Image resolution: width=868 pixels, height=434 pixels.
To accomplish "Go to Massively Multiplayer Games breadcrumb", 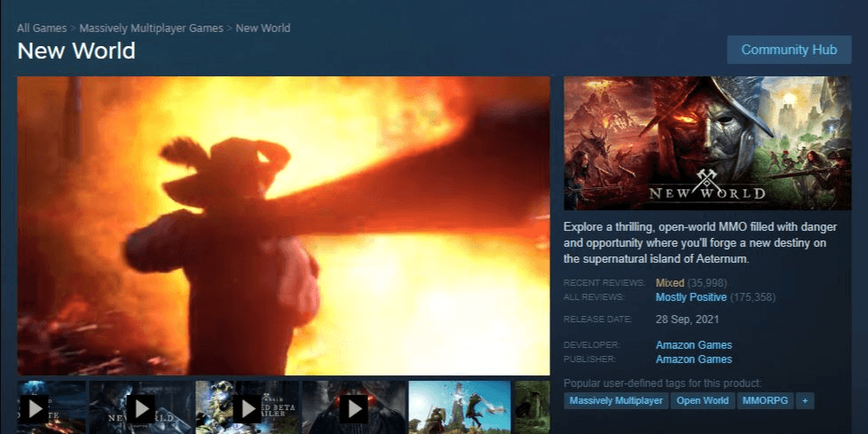I will 151,28.
